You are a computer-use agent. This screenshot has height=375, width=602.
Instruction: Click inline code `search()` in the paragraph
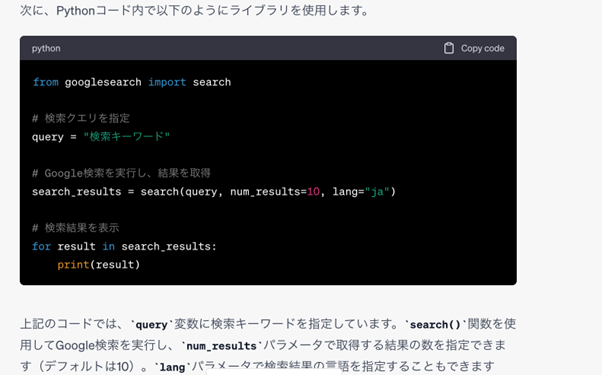(435, 325)
